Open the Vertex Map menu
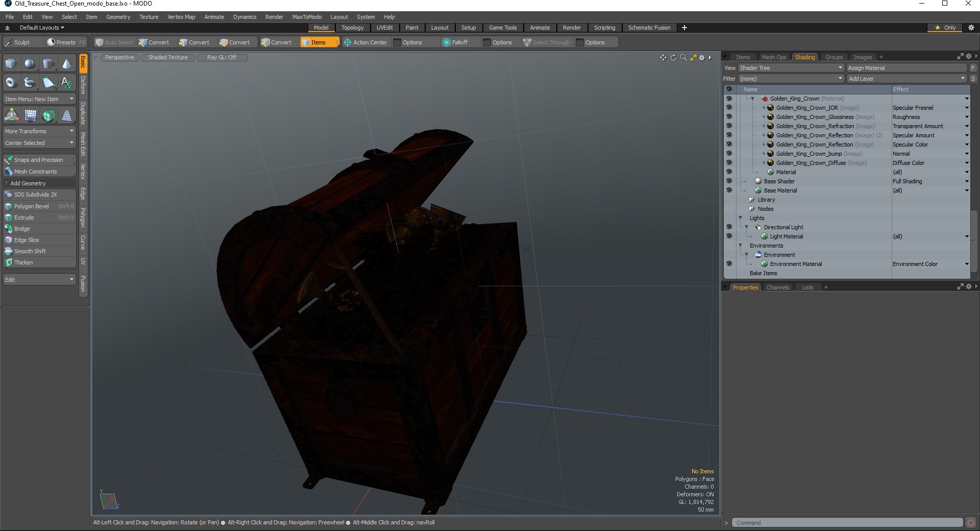Viewport: 980px width, 531px height. tap(181, 17)
